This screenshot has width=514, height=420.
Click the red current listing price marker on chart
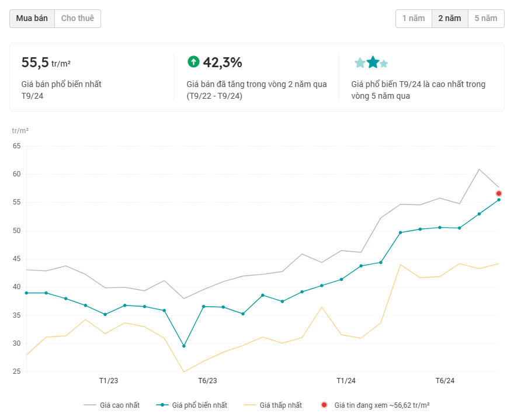click(499, 193)
